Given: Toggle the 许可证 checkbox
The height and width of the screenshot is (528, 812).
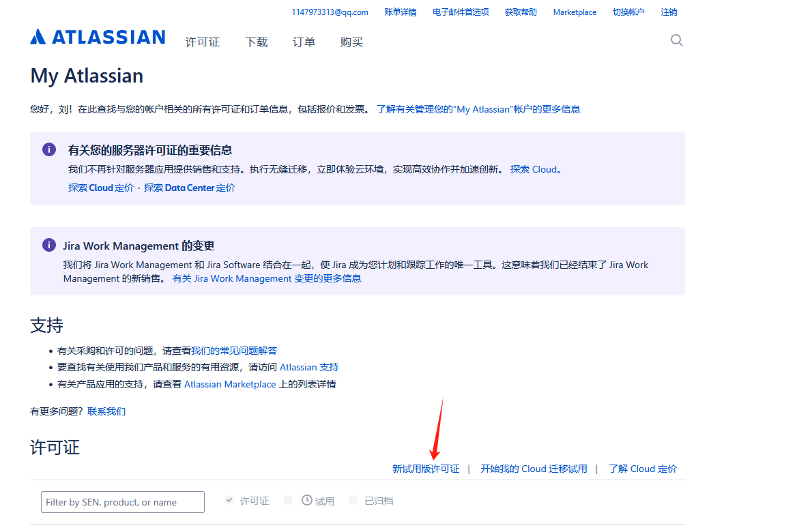Looking at the screenshot, I should [229, 500].
